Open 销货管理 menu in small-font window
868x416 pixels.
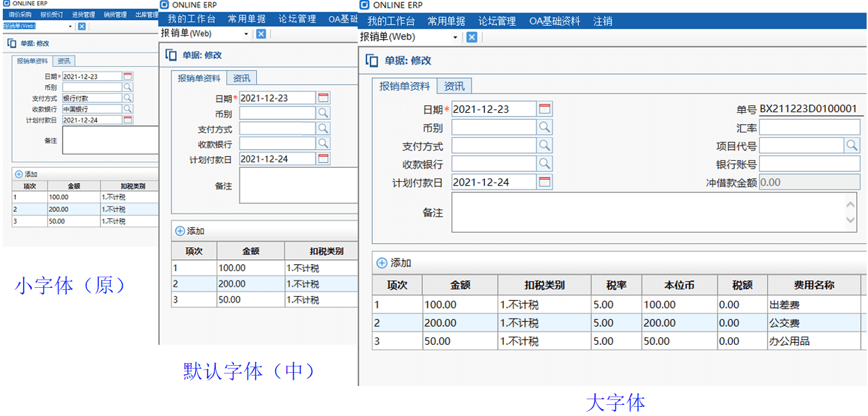coord(115,15)
